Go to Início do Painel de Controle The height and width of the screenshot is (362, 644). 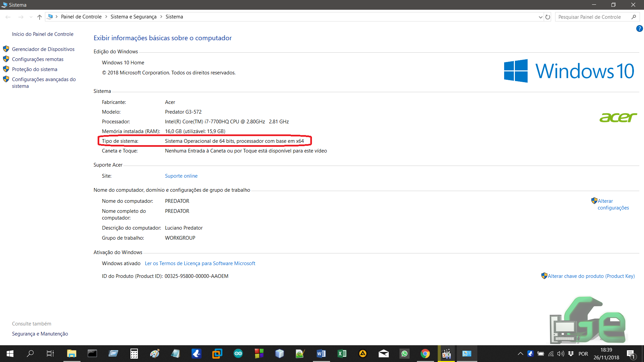point(43,34)
